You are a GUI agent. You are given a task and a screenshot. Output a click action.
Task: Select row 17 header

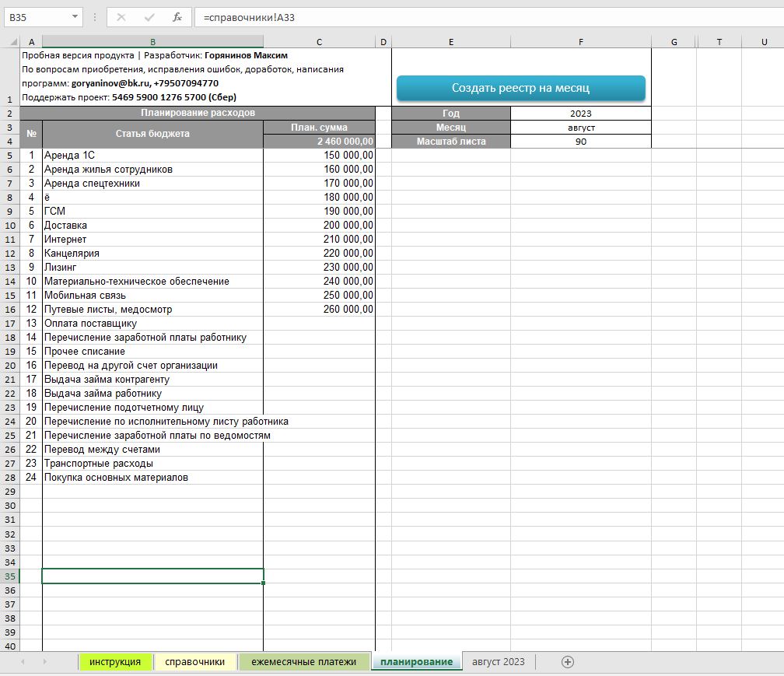click(10, 324)
